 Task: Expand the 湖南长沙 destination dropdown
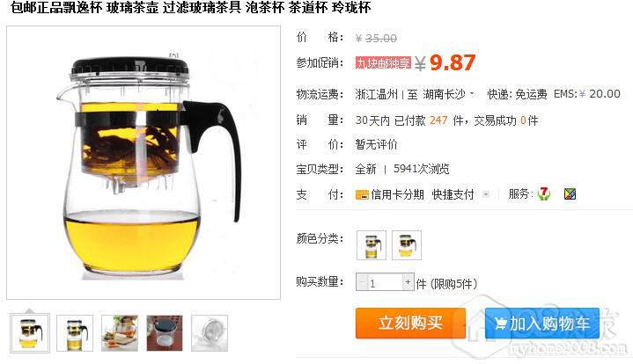pyautogui.click(x=472, y=94)
